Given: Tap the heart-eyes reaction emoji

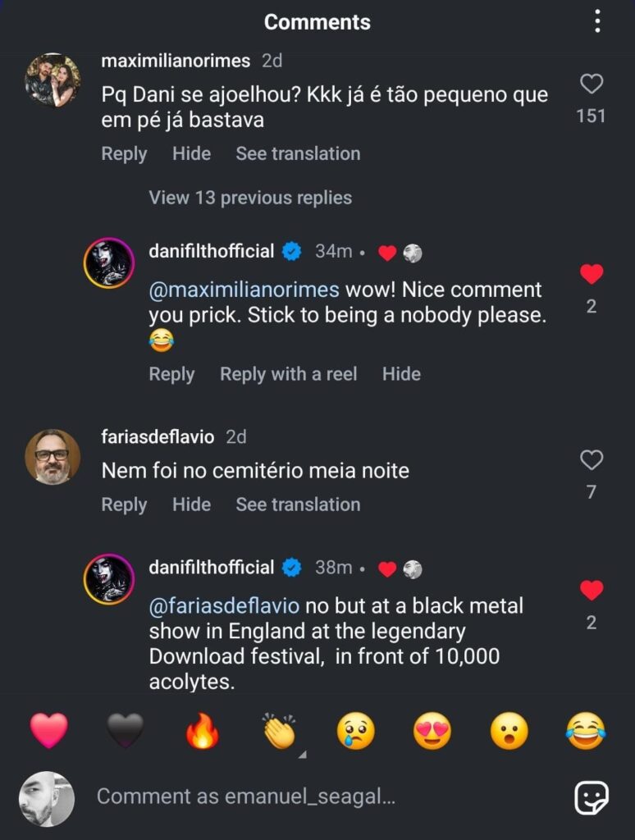Looking at the screenshot, I should pos(432,730).
